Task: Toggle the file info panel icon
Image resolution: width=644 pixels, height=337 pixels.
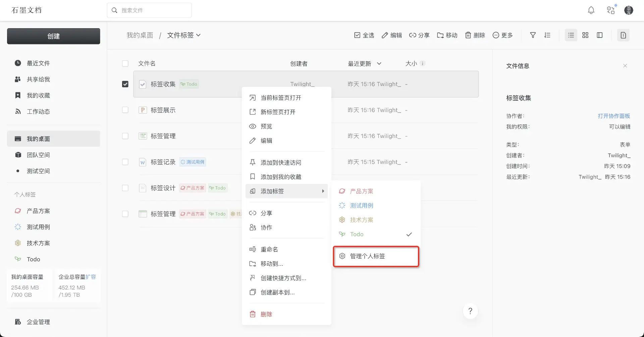Action: (x=623, y=35)
